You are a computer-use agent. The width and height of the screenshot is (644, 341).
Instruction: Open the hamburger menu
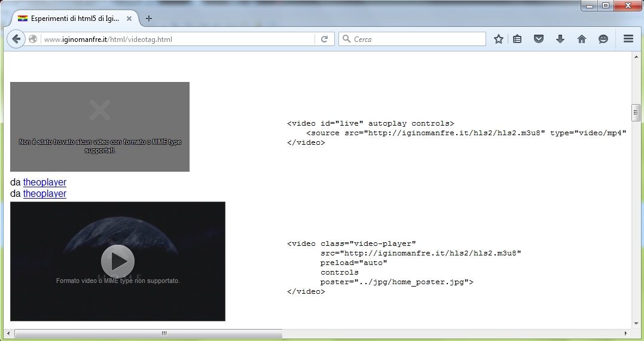(x=628, y=39)
